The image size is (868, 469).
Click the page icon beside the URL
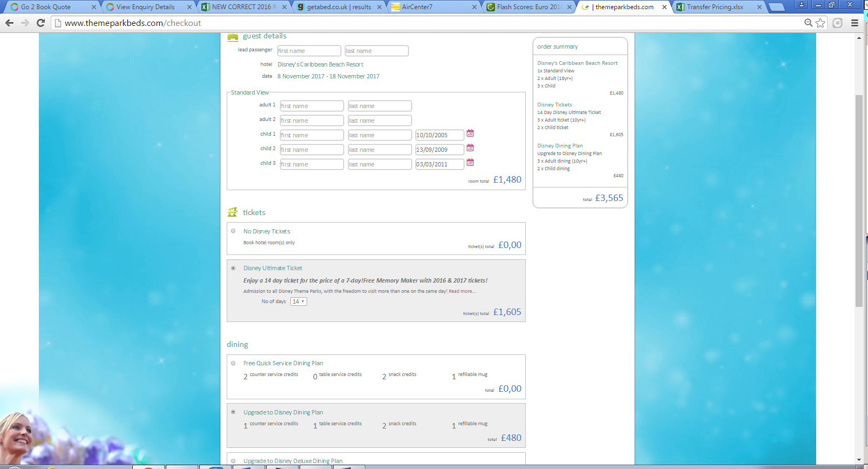coord(58,23)
